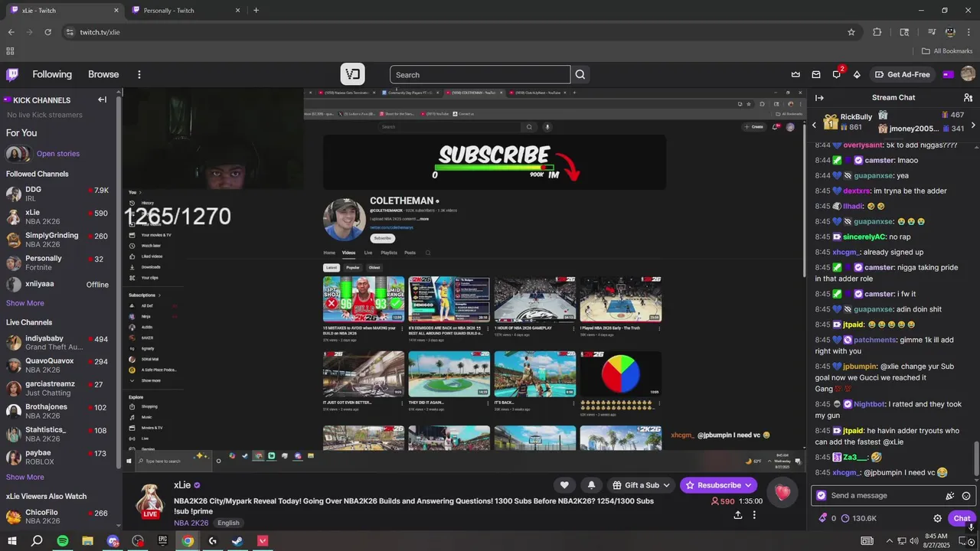The height and width of the screenshot is (551, 980).
Task: Switch to the Personally - Twitch tab
Action: pos(186,10)
